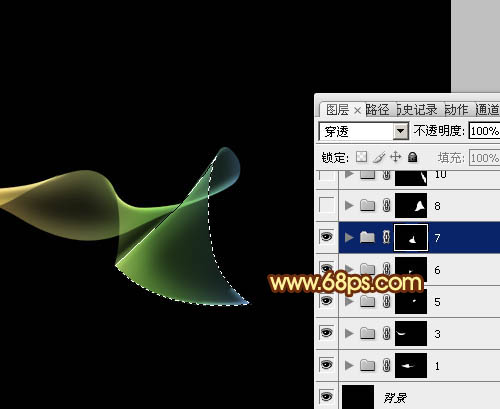
Task: Switch to the 通道 tab
Action: pyautogui.click(x=487, y=110)
